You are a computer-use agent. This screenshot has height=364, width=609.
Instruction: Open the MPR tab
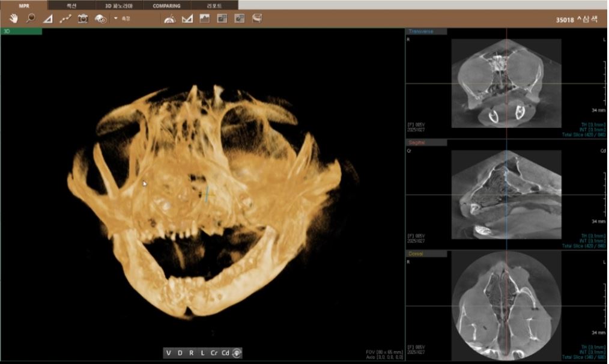pos(23,5)
